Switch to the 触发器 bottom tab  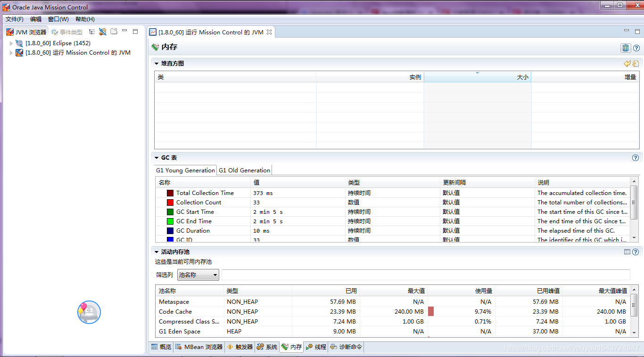(x=240, y=347)
